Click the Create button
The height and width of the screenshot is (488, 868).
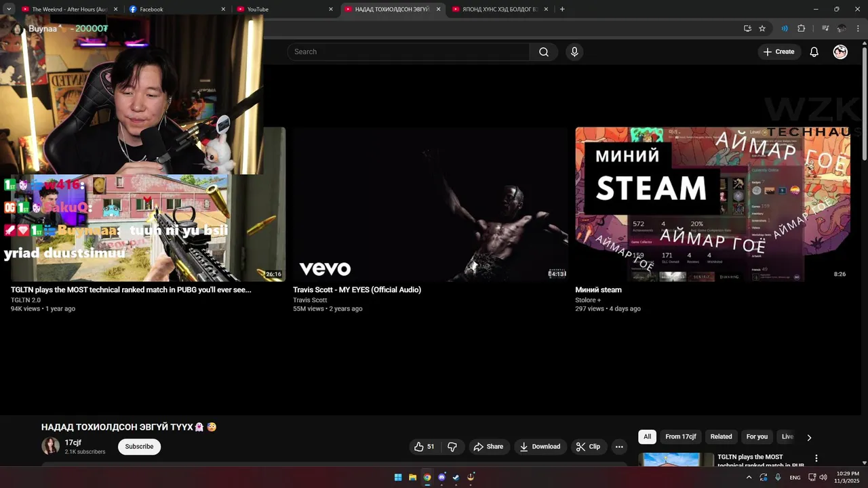click(778, 52)
